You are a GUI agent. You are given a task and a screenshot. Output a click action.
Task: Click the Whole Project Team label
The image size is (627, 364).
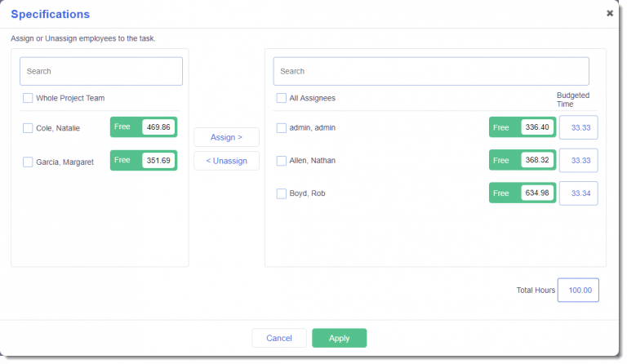point(70,98)
